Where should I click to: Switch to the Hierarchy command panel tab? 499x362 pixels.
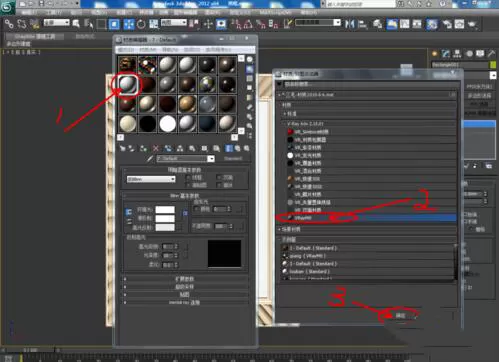point(457,54)
